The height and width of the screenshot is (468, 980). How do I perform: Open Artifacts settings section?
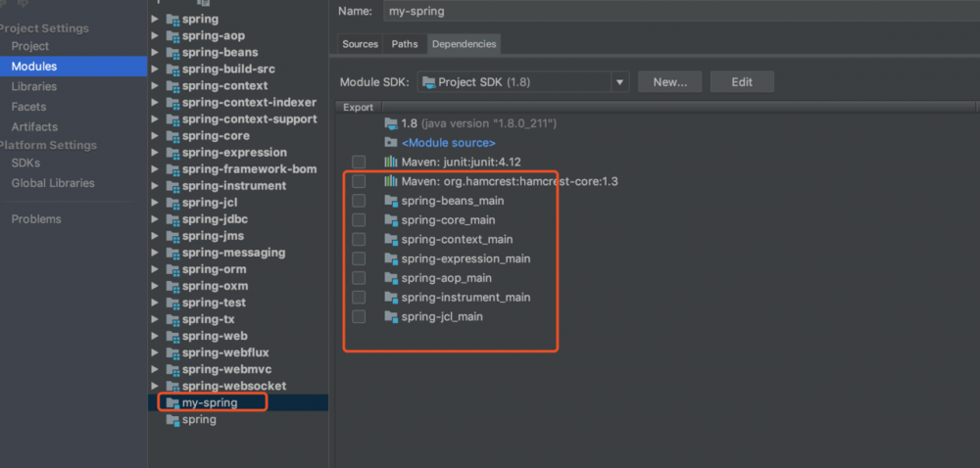[34, 126]
